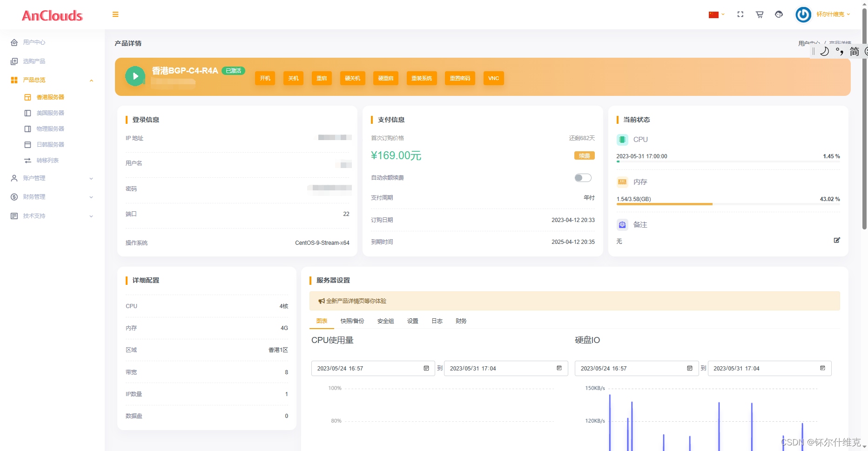The width and height of the screenshot is (868, 451).
Task: Select 日韩服务器 in sidebar
Action: click(x=50, y=145)
